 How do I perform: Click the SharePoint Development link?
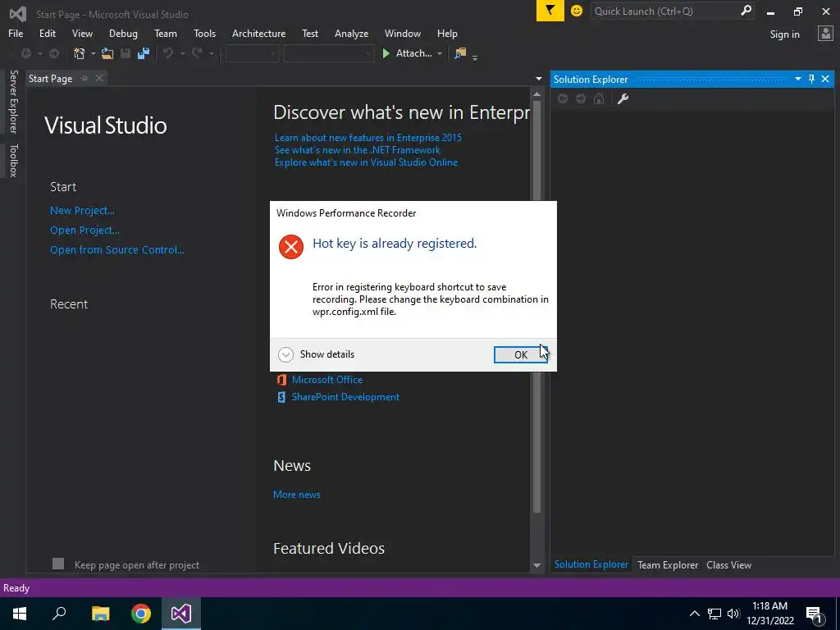click(345, 397)
